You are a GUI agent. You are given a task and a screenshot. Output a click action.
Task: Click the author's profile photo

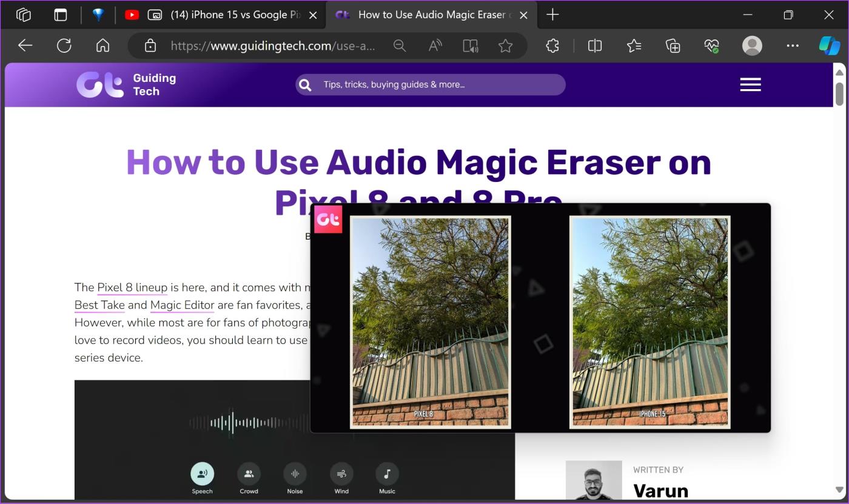[594, 480]
